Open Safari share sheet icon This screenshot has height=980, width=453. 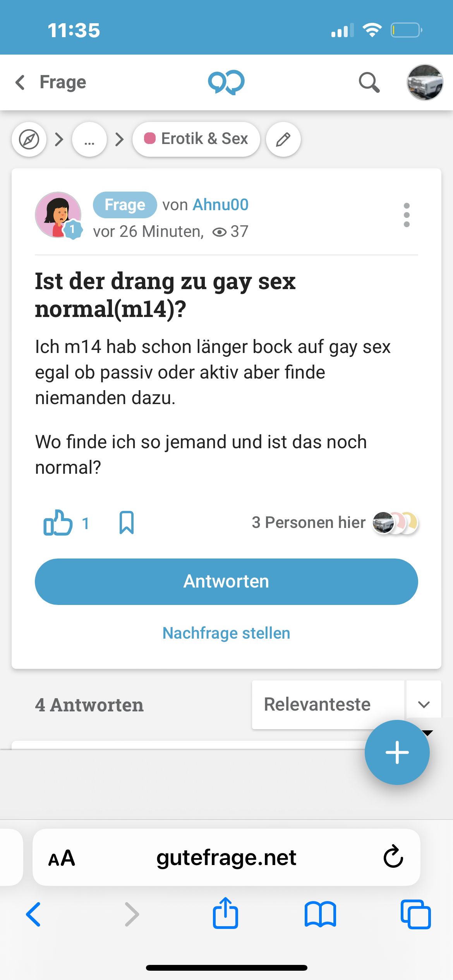coord(225,914)
